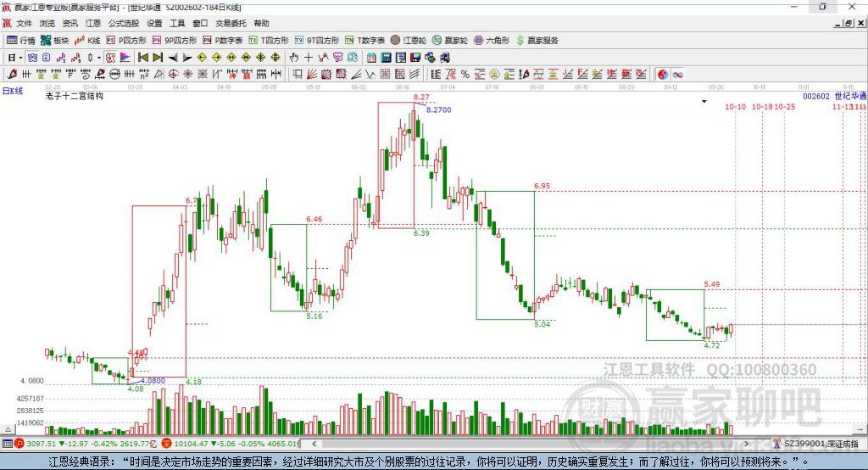Open the calculator icon
This screenshot has width=868, height=470.
pyautogui.click(x=387, y=58)
